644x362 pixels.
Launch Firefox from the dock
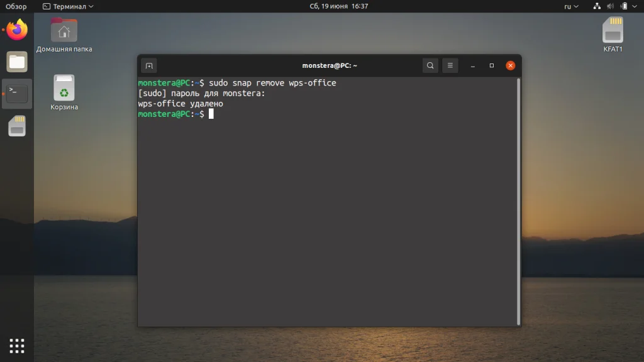coord(17,30)
